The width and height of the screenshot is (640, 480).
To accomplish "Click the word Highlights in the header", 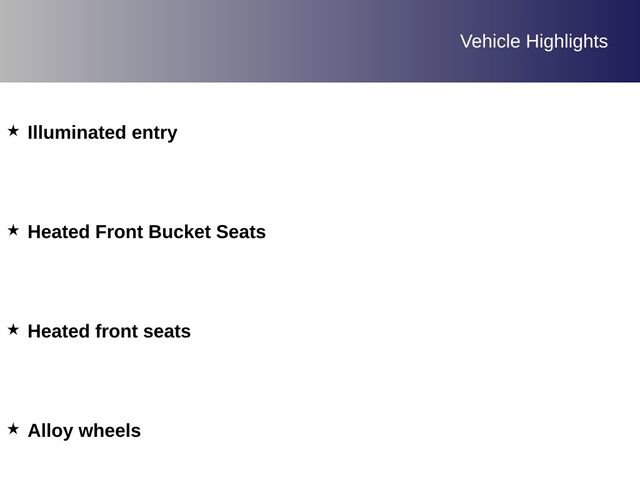I will tap(566, 41).
